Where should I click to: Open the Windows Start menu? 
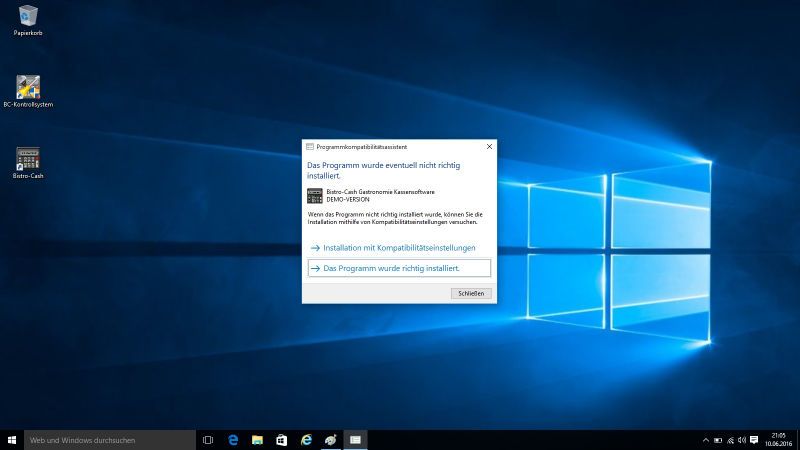pyautogui.click(x=12, y=440)
